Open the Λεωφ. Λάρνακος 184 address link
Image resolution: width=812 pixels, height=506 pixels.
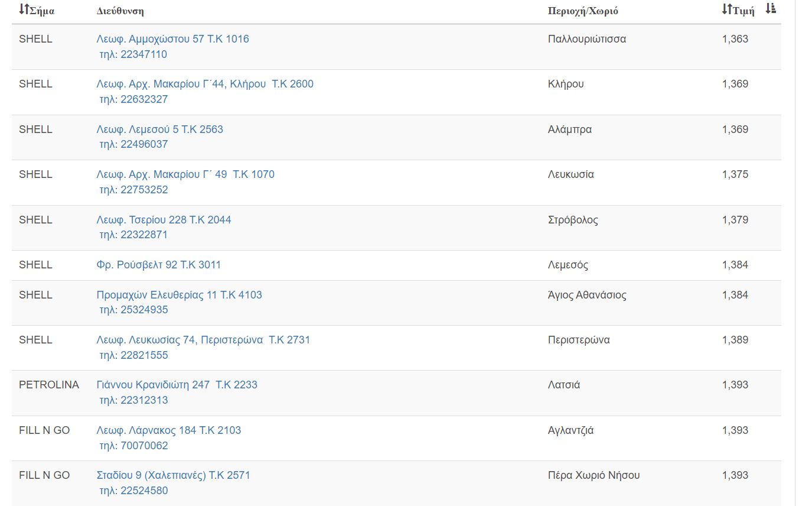(x=168, y=430)
